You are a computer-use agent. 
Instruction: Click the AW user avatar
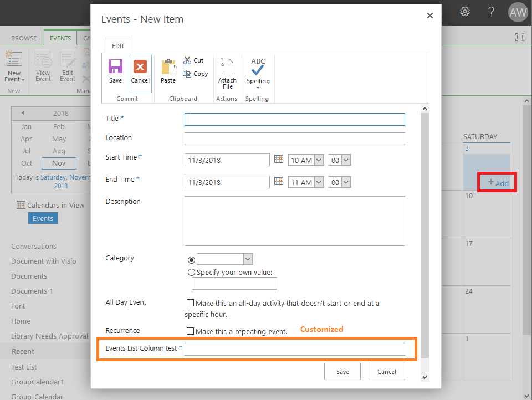[518, 13]
